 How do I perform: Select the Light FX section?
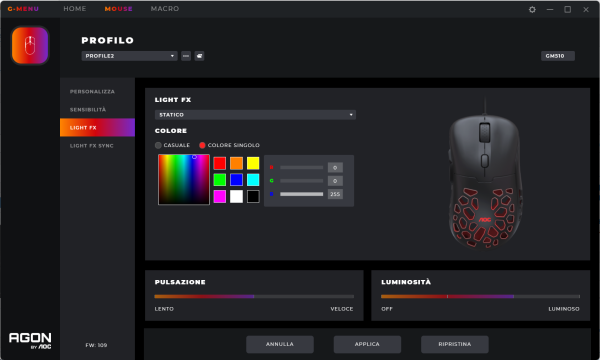coord(97,128)
